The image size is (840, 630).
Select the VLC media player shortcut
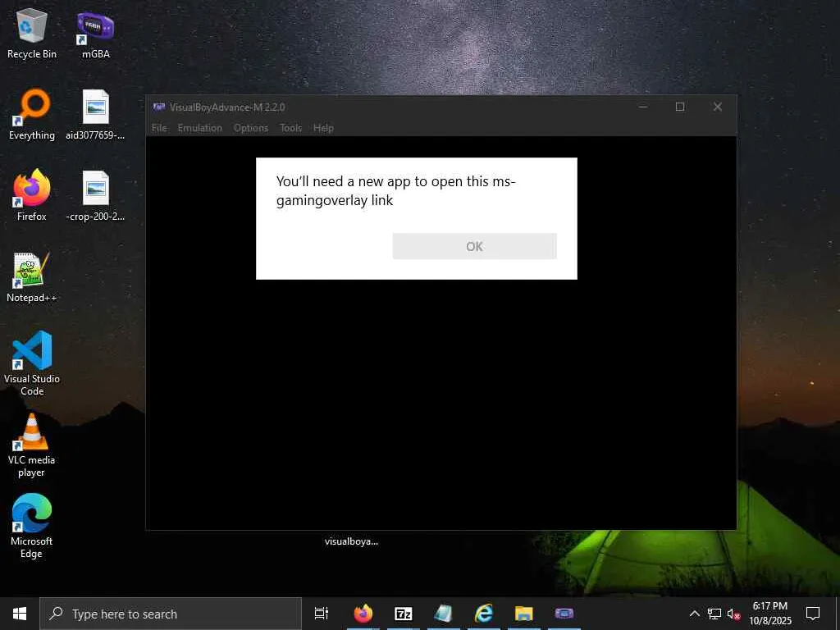coord(32,445)
